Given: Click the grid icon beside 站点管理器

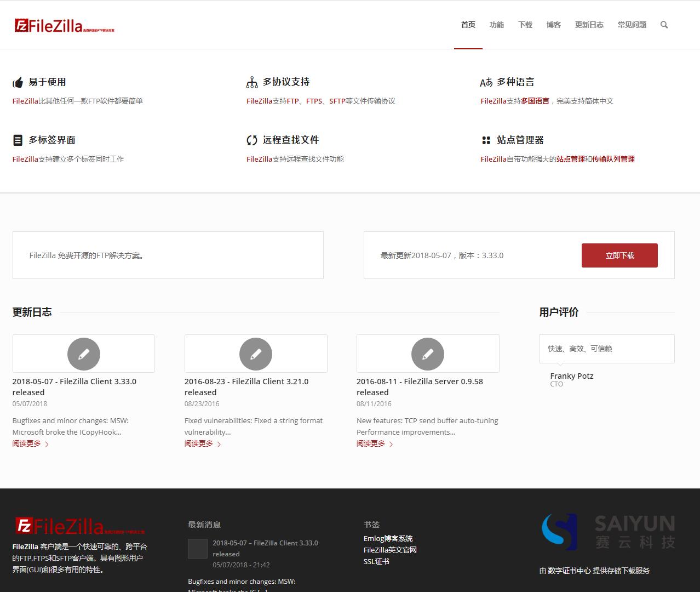Looking at the screenshot, I should (x=486, y=140).
